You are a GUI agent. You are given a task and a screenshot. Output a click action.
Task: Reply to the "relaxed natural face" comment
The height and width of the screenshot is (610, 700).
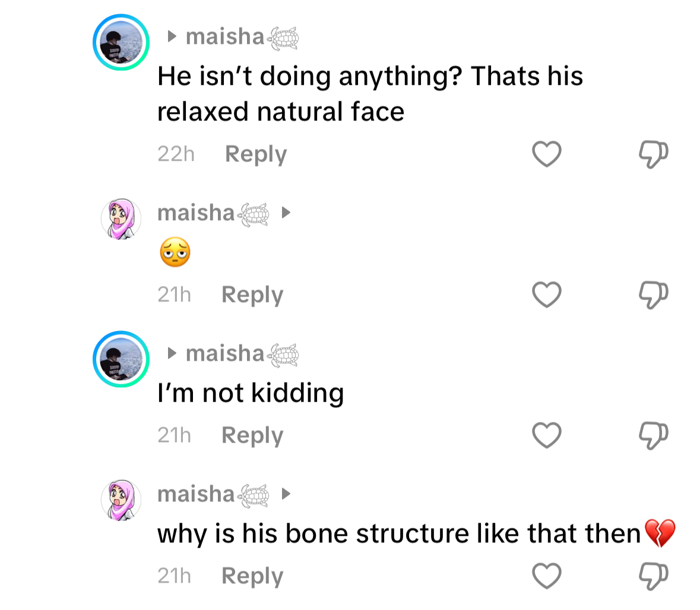[256, 154]
